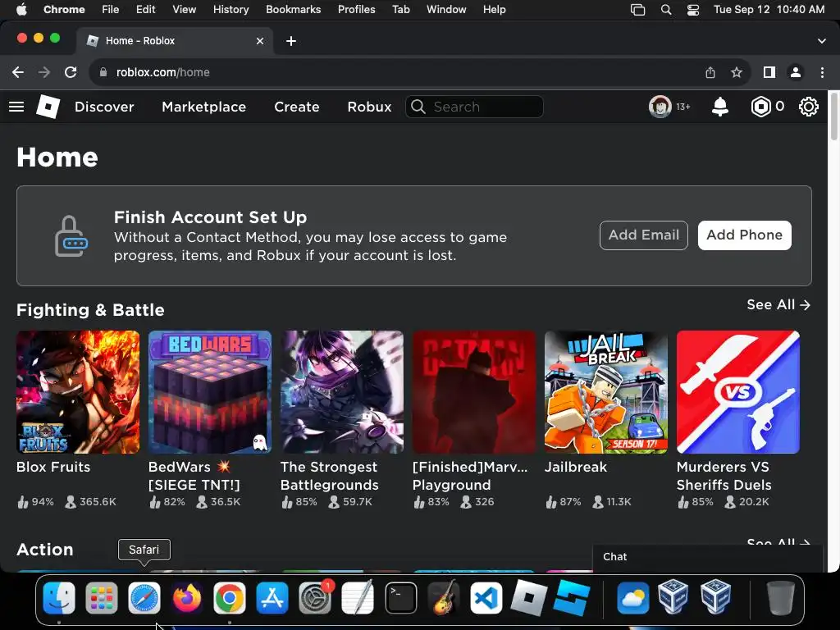See All Fighting & Battle games

pyautogui.click(x=778, y=305)
